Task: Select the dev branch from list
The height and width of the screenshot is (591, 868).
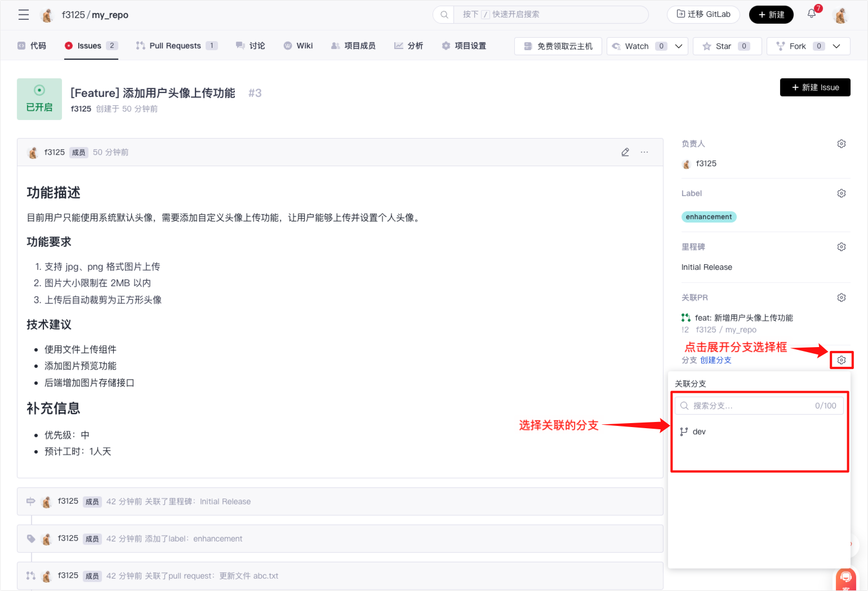Action: pyautogui.click(x=699, y=432)
